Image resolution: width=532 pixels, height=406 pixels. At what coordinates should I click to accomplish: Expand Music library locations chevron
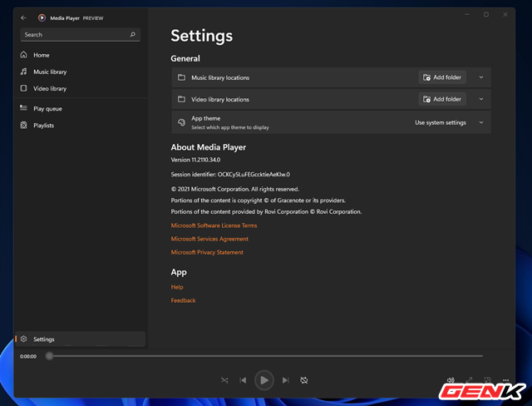(x=481, y=77)
